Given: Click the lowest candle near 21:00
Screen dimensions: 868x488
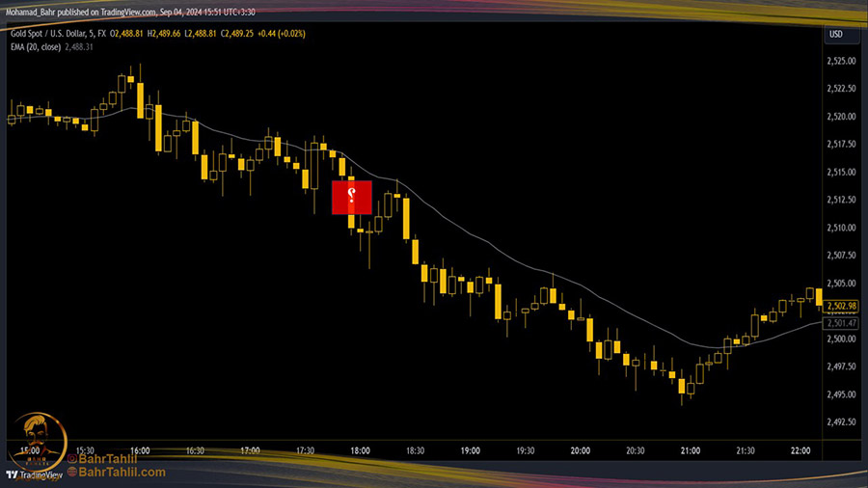Looking at the screenshot, I should tap(681, 387).
